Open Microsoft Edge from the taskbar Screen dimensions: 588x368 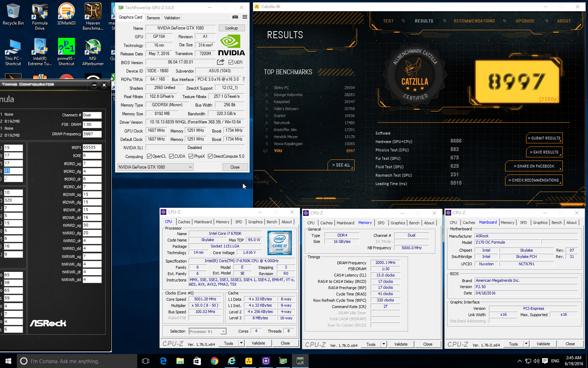163,361
